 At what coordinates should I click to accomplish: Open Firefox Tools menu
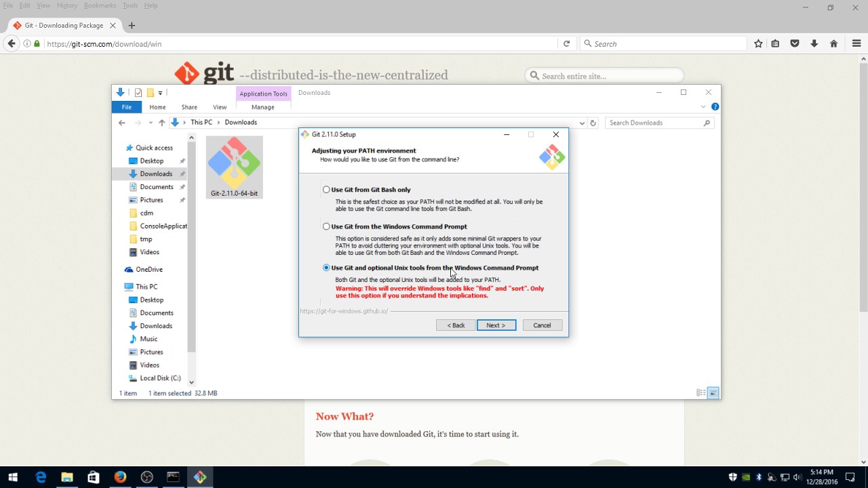point(130,5)
